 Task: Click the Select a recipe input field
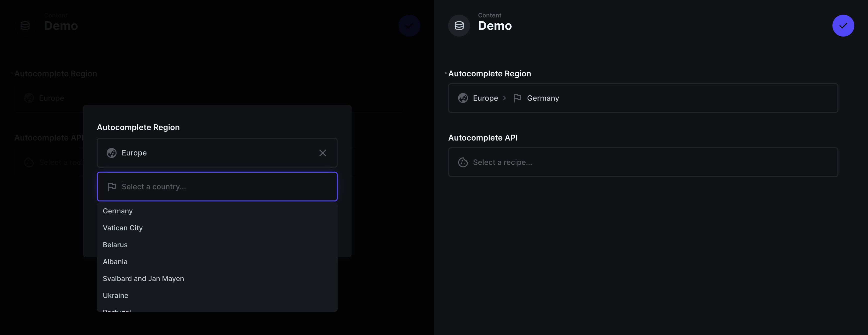tap(643, 162)
